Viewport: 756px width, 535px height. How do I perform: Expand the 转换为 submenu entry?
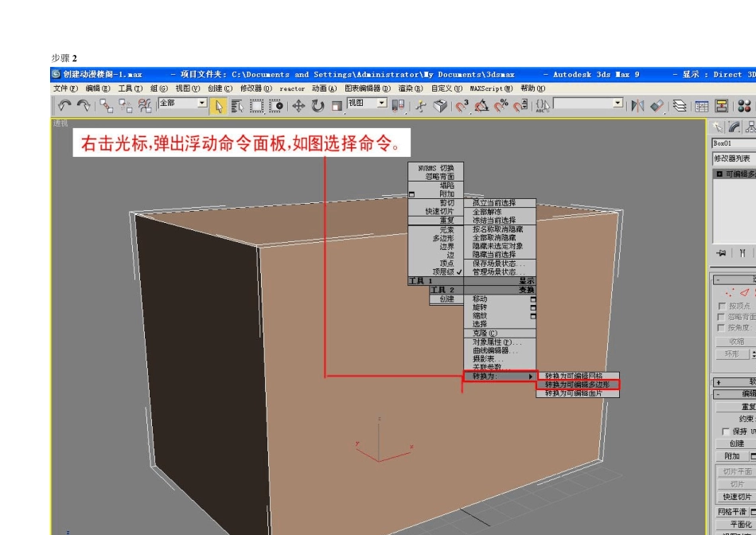[500, 377]
